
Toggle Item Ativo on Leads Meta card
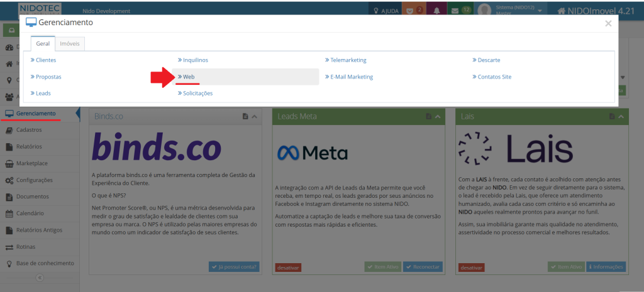click(382, 267)
